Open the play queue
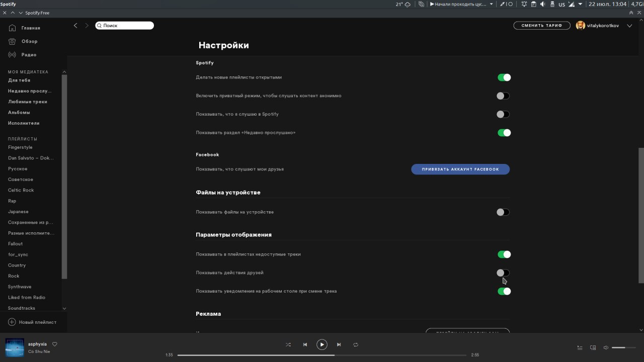Image resolution: width=644 pixels, height=362 pixels. [x=580, y=347]
